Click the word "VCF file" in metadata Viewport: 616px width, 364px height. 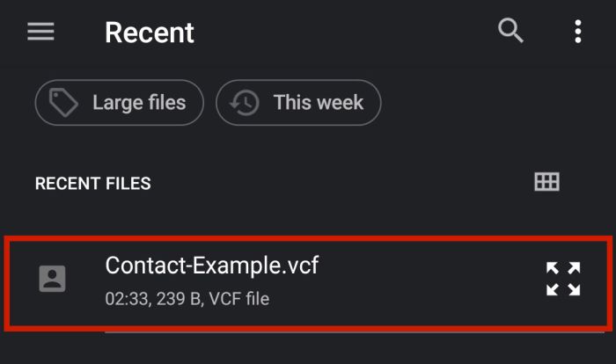(238, 299)
